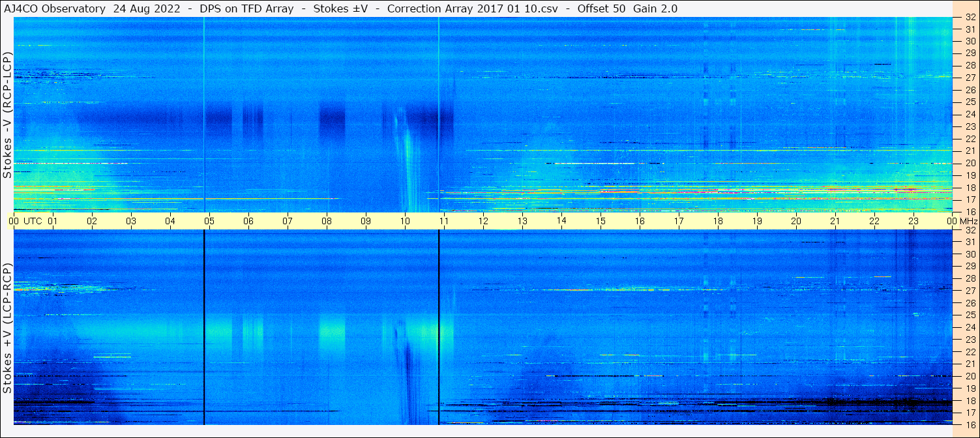Select the 16 hour tick on time axis

640,221
